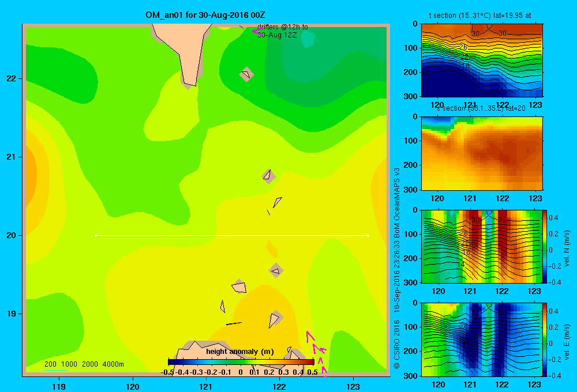This screenshot has width=577, height=392.
Task: Click the plot title "OM_an01 for 30-Aug-2016 00Z"
Action: point(205,15)
